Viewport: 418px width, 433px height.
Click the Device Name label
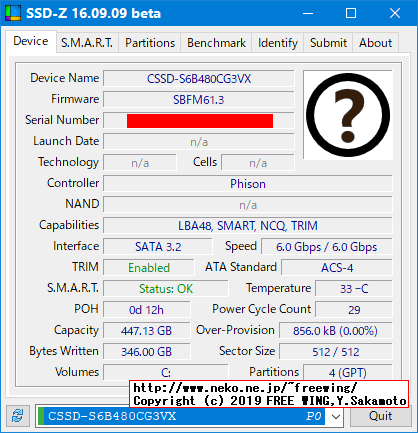(65, 78)
